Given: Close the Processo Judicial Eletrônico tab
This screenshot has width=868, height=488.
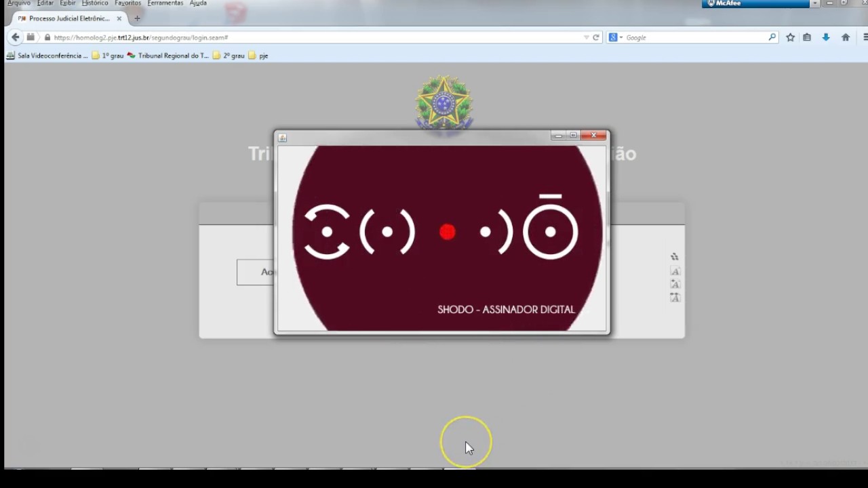Looking at the screenshot, I should pyautogui.click(x=119, y=18).
